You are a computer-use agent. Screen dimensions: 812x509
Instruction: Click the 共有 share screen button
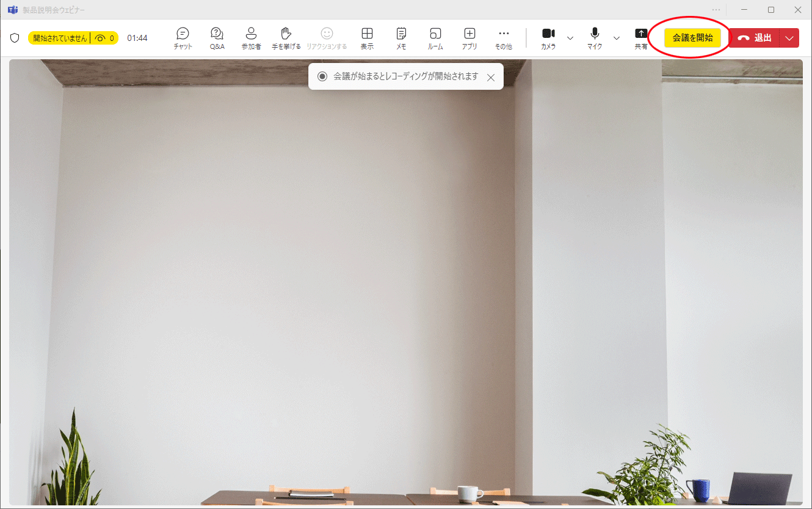click(x=641, y=38)
